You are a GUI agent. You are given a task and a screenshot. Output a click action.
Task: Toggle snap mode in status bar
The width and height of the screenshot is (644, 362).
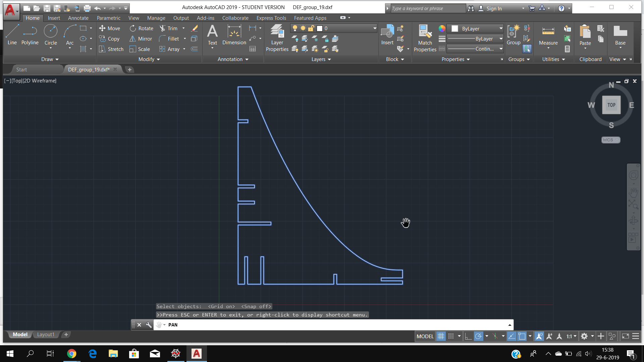(451, 336)
